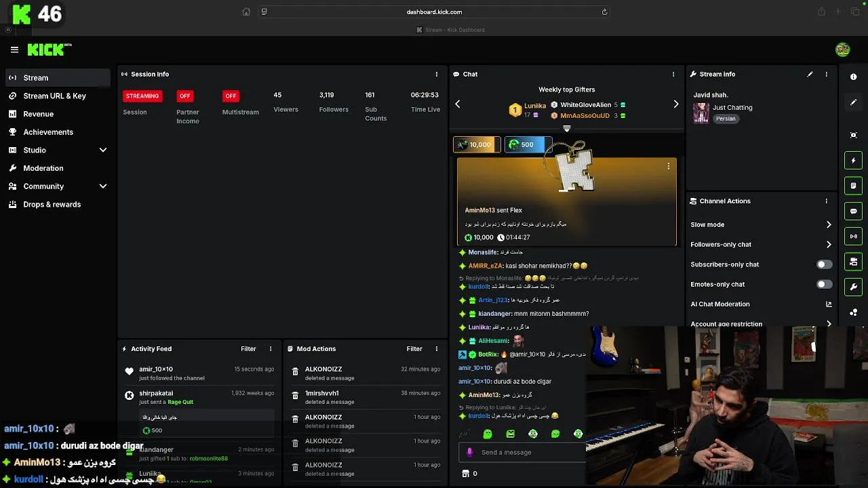
Task: Open the hamburger navigation menu
Action: point(14,49)
